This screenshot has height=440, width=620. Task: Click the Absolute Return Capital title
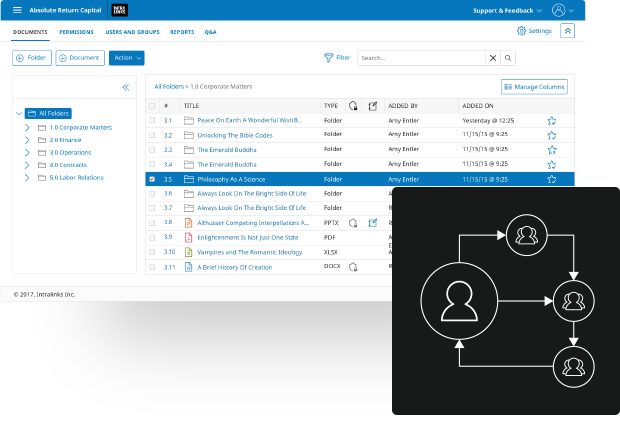coord(65,10)
